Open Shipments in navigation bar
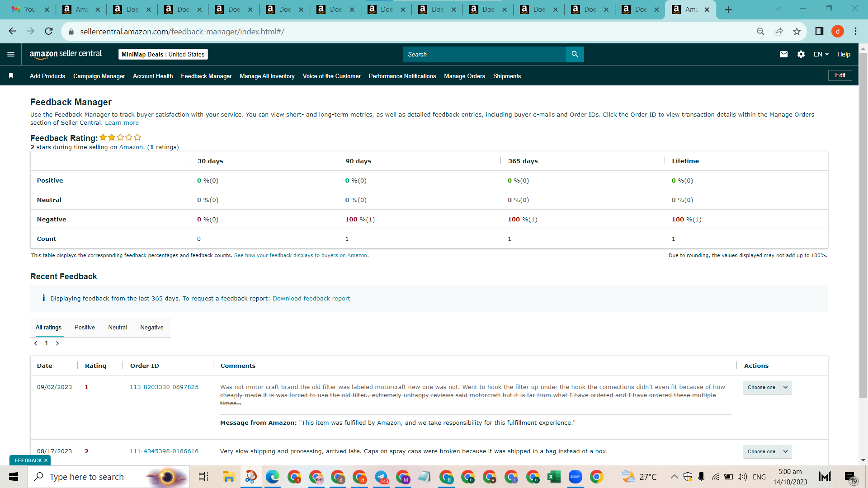The image size is (868, 488). coord(507,76)
